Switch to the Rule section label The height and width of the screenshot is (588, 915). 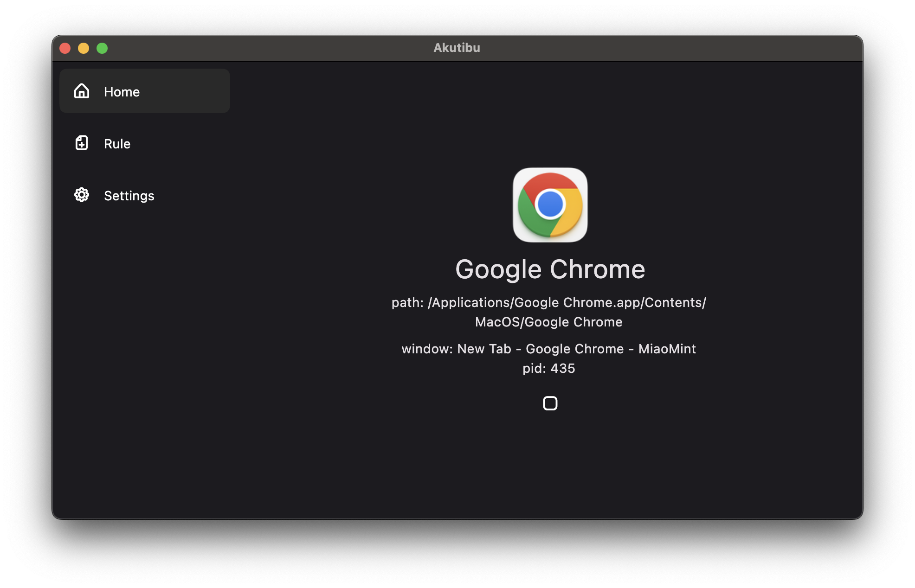(117, 144)
